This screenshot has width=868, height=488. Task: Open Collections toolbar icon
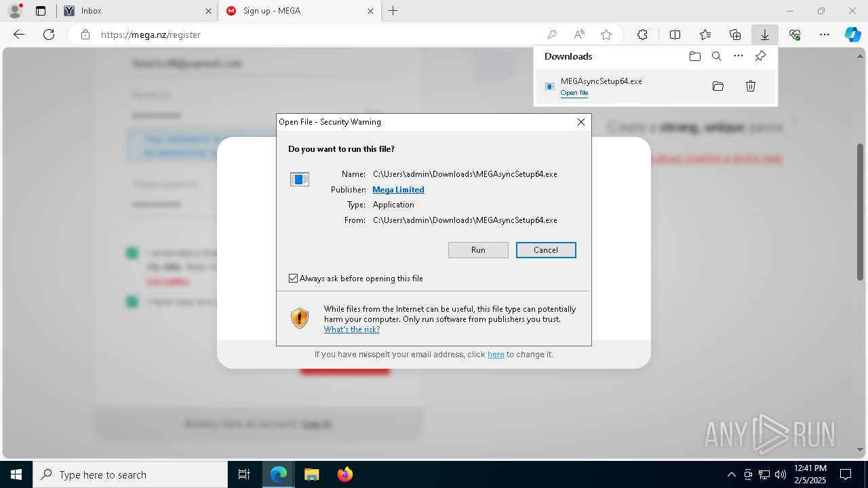[x=735, y=35]
